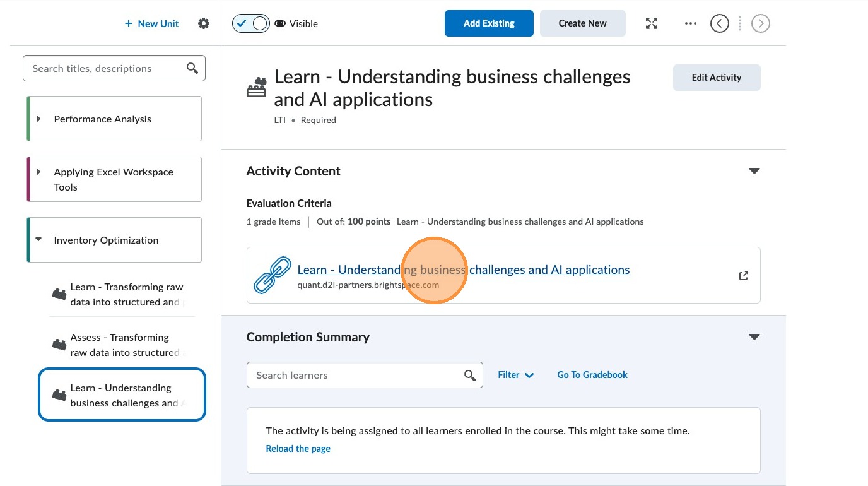
Task: Collapse the Activity Content section
Action: tap(754, 171)
